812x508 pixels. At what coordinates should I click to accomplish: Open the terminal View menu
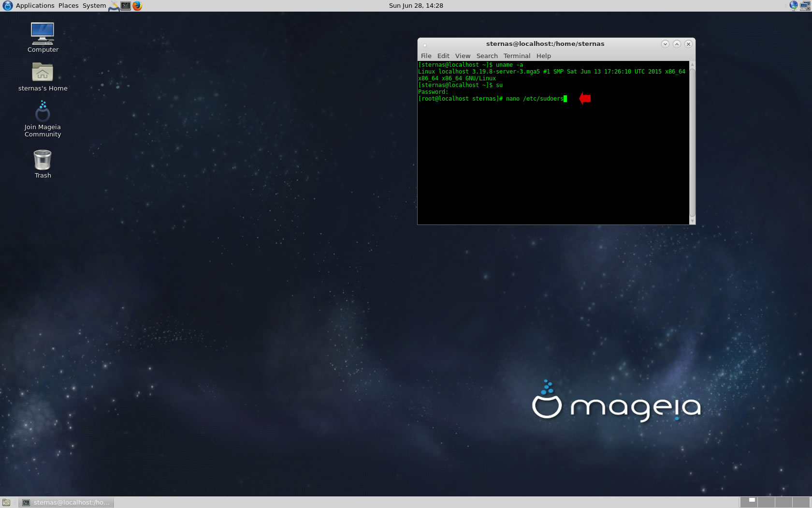point(463,56)
